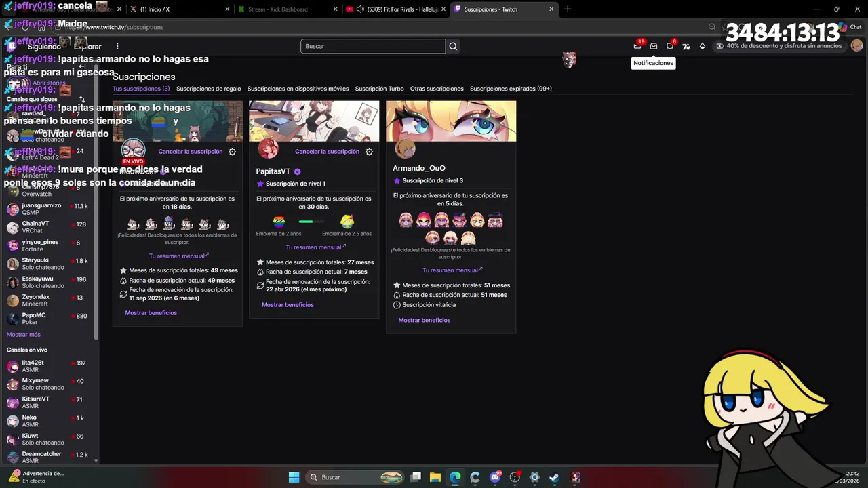Click the 40% de descuento ad-free offer button

point(778,46)
